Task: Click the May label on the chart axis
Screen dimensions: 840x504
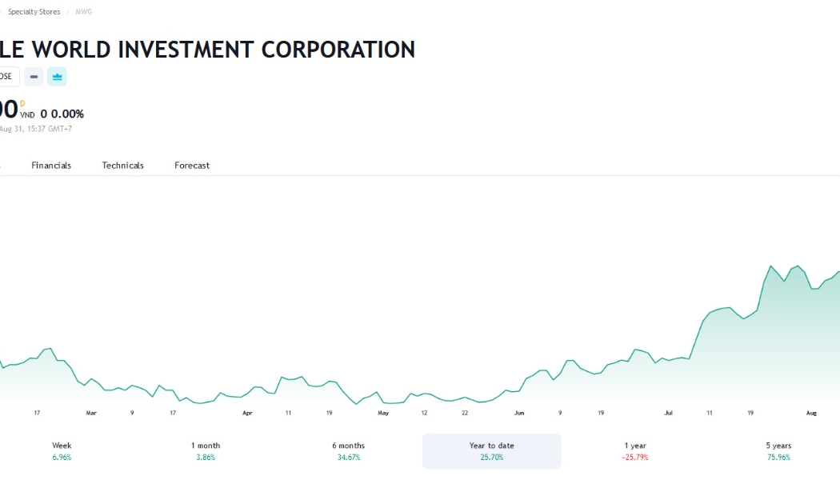Action: 383,413
